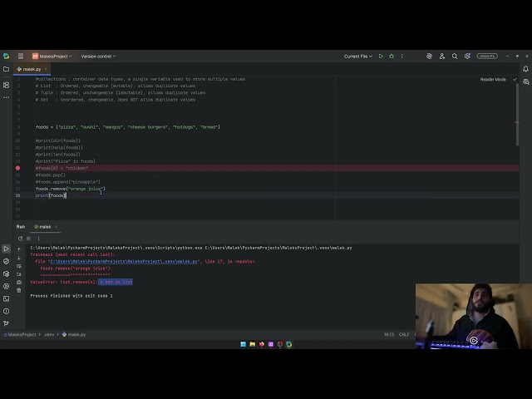Open the AI Assistant icon in top toolbar

pyautogui.click(x=429, y=57)
